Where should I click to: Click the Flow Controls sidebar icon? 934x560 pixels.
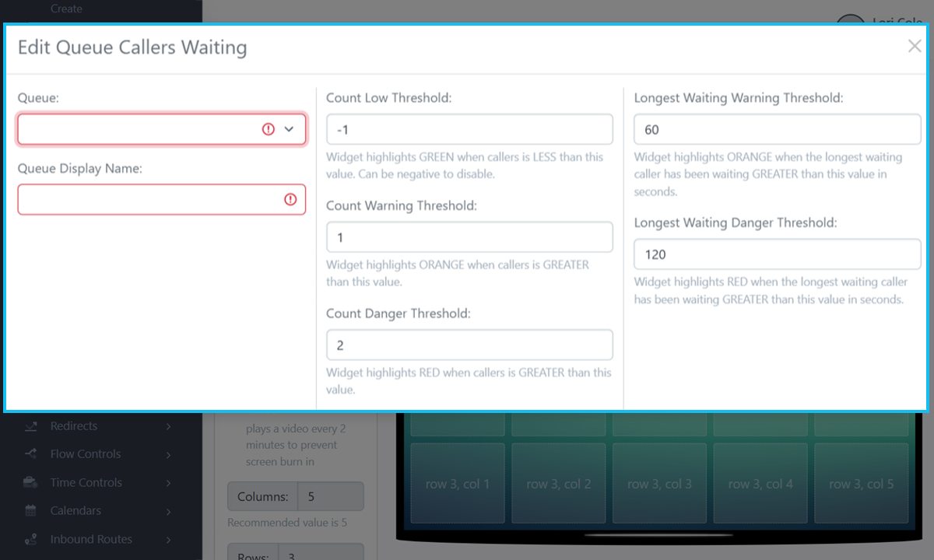tap(31, 454)
